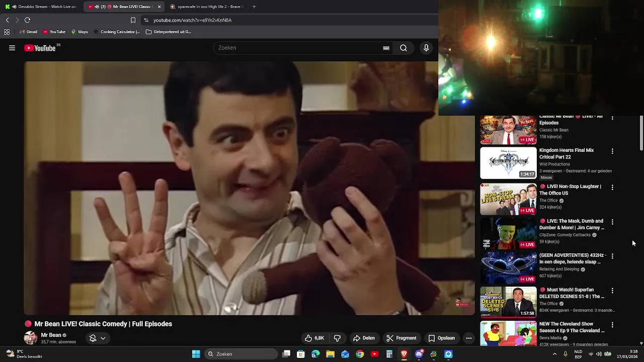Save the video with Opslaan
The image size is (644, 362).
point(441,338)
